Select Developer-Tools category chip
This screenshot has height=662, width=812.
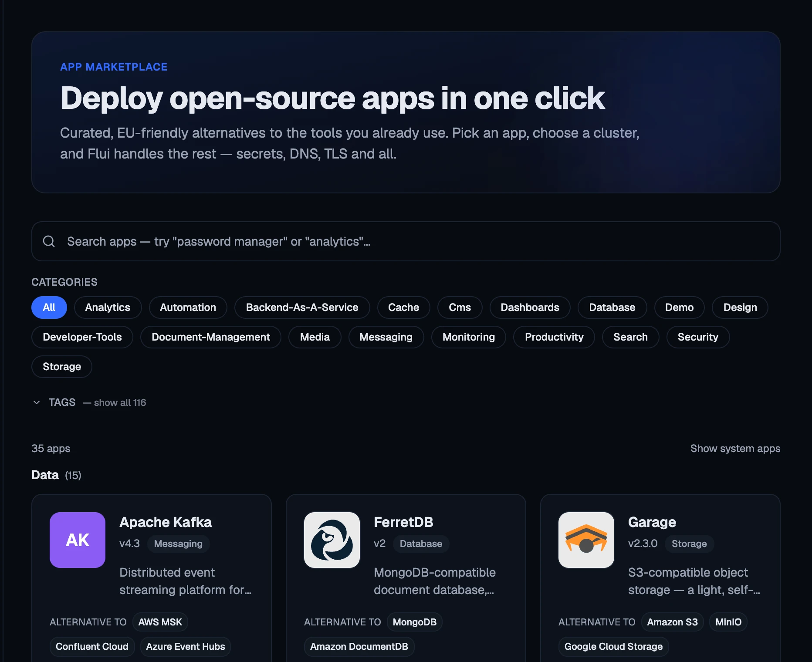82,337
